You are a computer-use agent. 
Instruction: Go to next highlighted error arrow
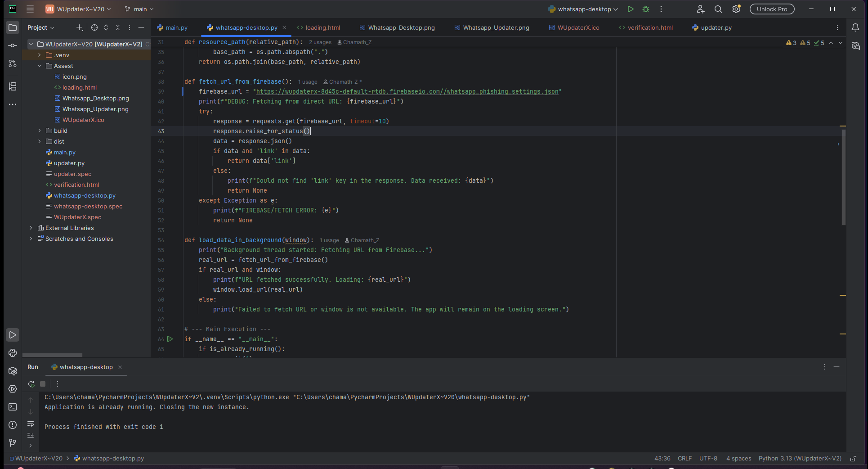(x=841, y=43)
